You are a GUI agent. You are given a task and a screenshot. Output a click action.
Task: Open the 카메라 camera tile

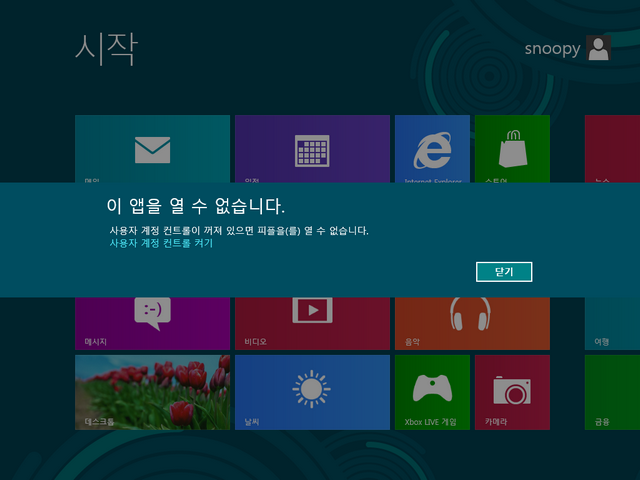[512, 392]
